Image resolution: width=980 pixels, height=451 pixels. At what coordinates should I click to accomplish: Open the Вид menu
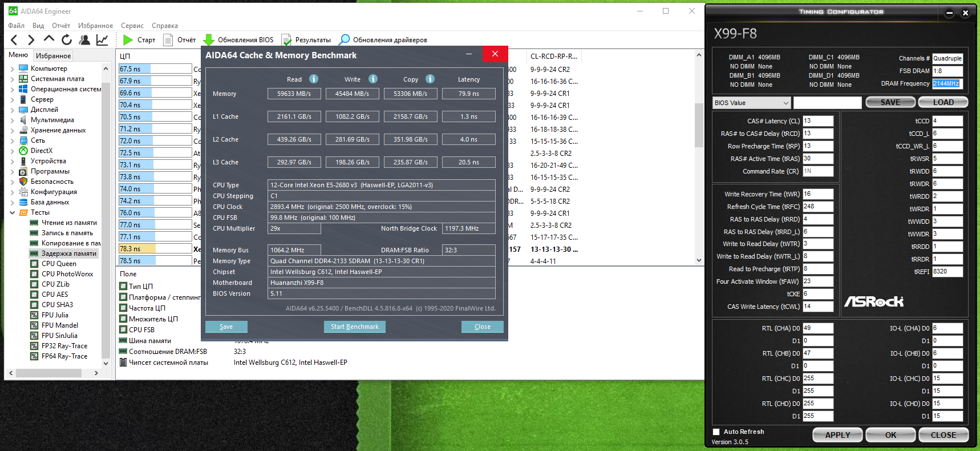tap(38, 26)
